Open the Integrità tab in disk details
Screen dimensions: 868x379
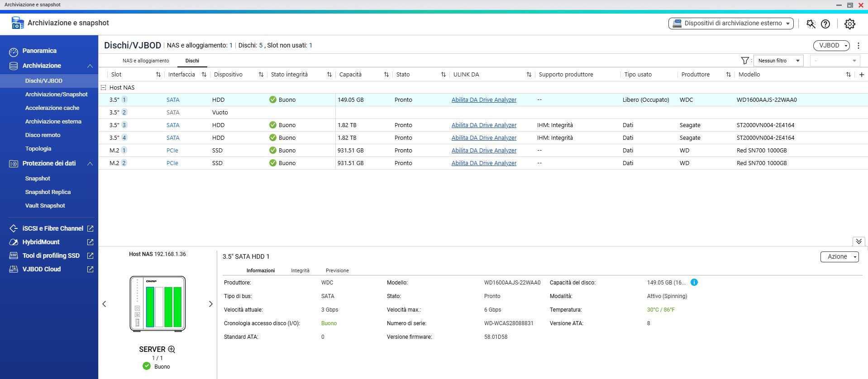click(x=300, y=270)
